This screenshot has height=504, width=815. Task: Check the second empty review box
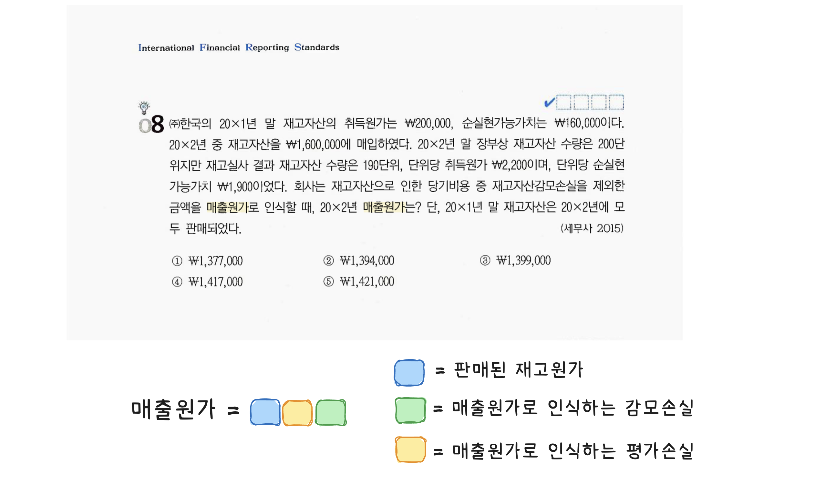[581, 102]
